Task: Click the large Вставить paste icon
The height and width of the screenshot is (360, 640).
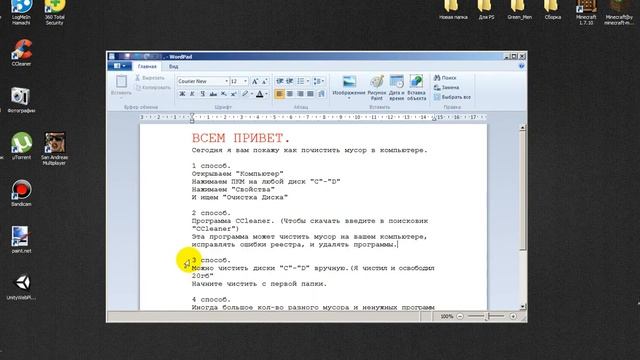Action: (121, 82)
